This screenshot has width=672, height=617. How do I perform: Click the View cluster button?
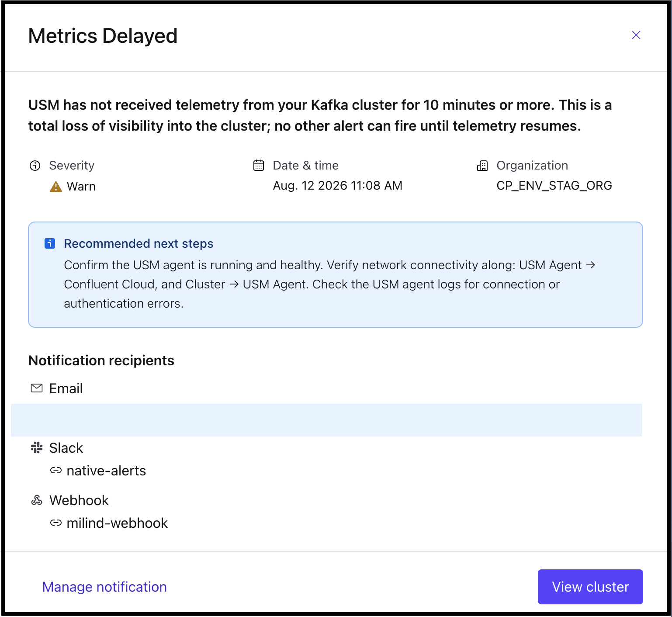point(590,587)
